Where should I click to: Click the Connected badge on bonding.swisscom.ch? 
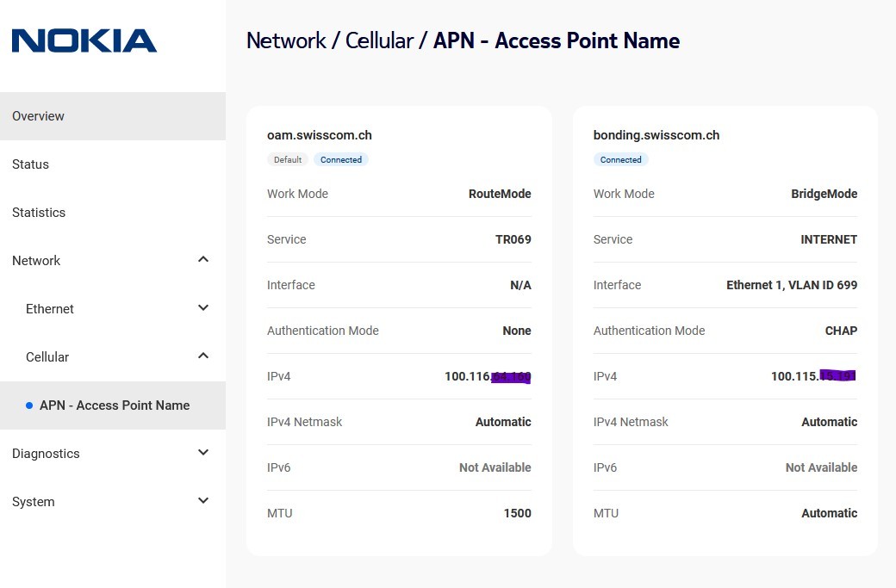[x=620, y=159]
